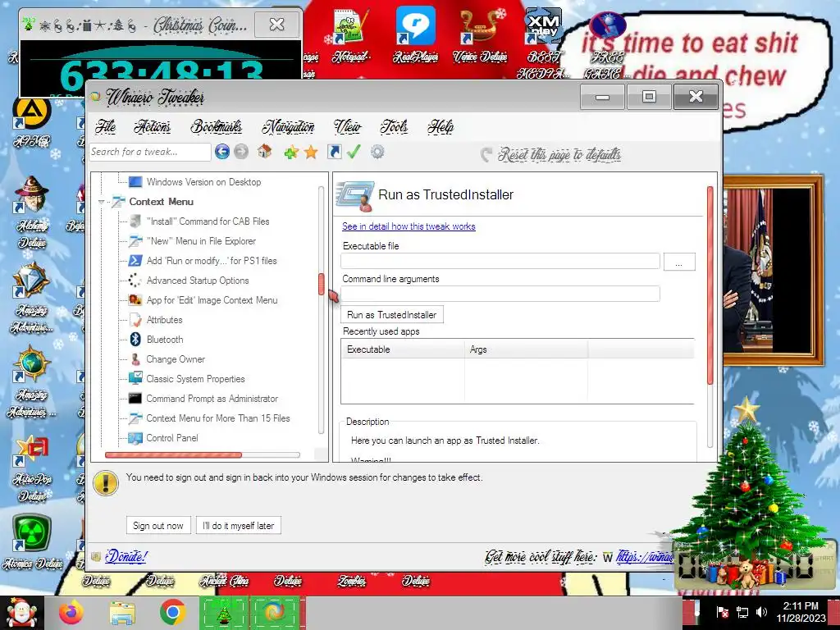The width and height of the screenshot is (840, 630).
Task: Click the green checkmark toolbar icon
Action: click(354, 152)
